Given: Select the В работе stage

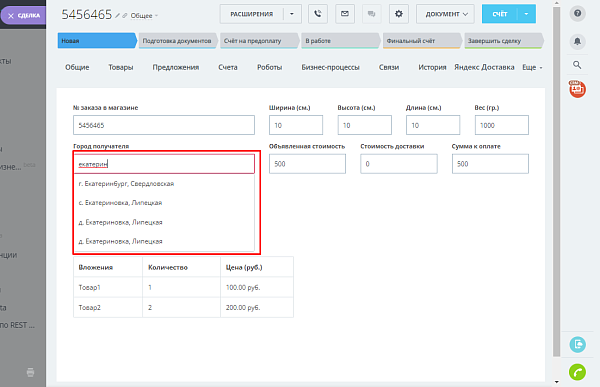Looking at the screenshot, I should click(x=341, y=41).
